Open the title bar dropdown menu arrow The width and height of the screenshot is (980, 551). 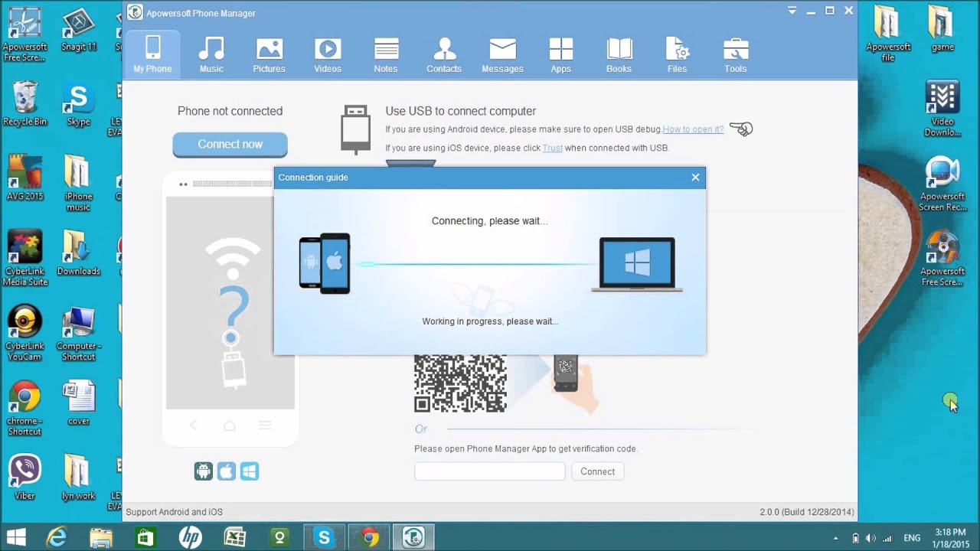(792, 11)
